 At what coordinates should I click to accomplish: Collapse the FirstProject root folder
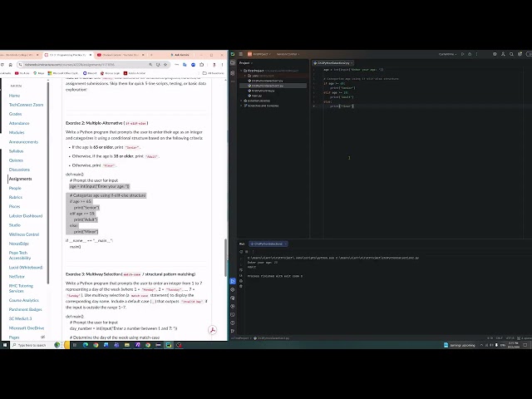[x=242, y=71]
